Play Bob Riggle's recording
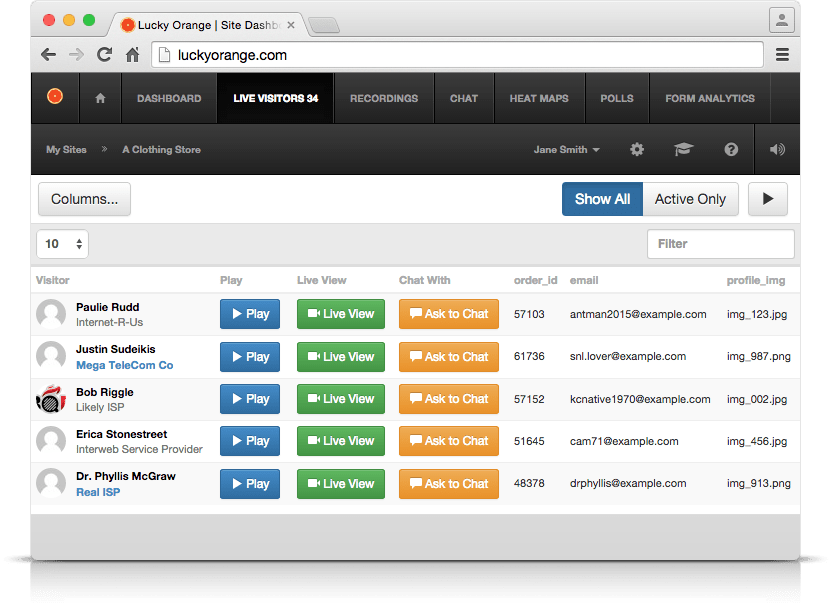Screen dimensions: 832x603 pyautogui.click(x=250, y=399)
